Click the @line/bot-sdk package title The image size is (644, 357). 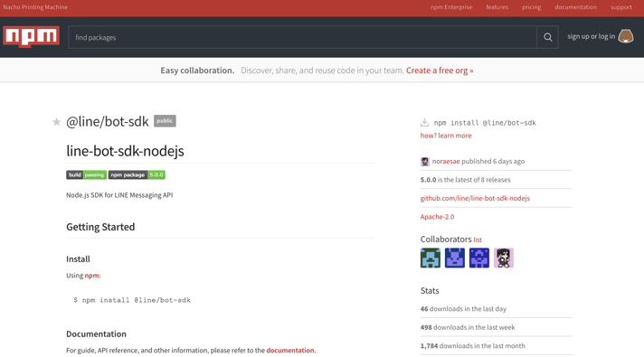pyautogui.click(x=108, y=121)
